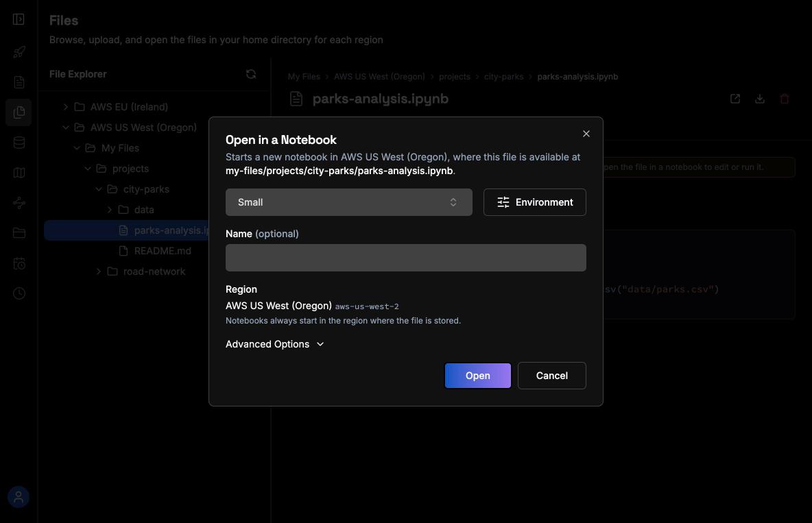Expand the AWS EU (Ireland) folder
This screenshot has width=812, height=523.
66,107
